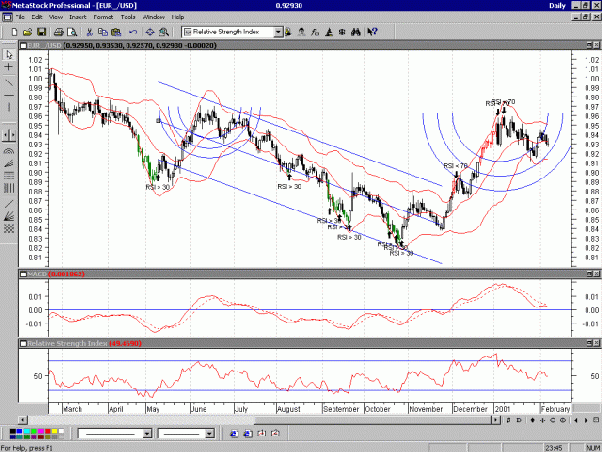Click the 23:45 time in status bar
The image size is (602, 452).
tap(554, 448)
